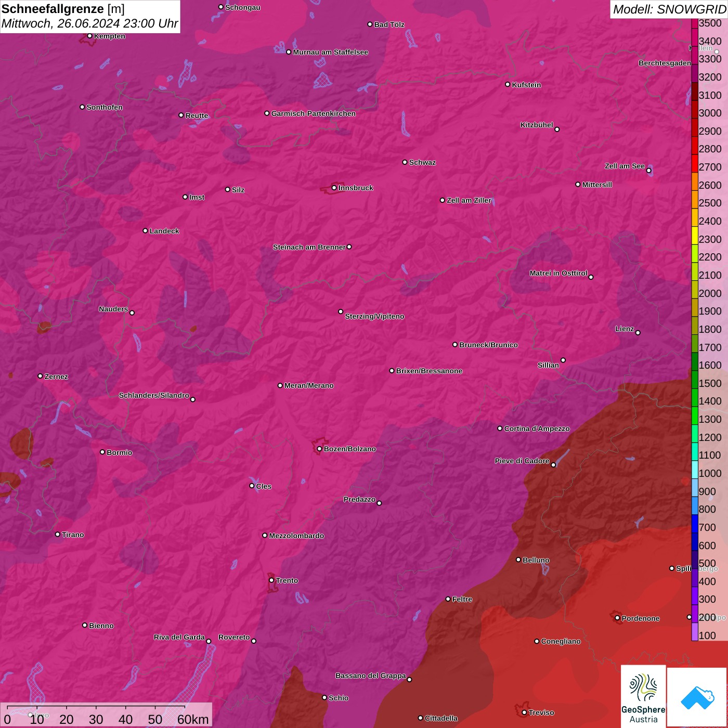The width and height of the screenshot is (728, 728).
Task: Click the Bruneck/Brunico label
Action: pos(489,345)
